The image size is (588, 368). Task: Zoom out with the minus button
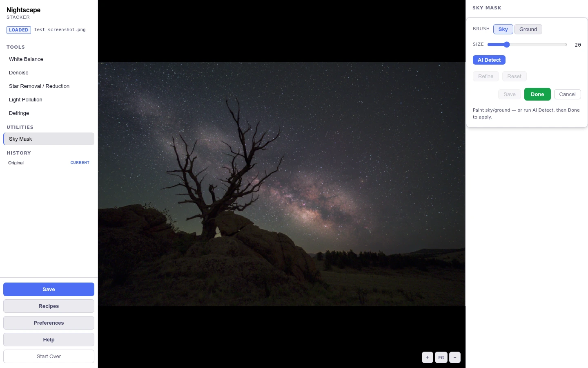click(x=455, y=357)
